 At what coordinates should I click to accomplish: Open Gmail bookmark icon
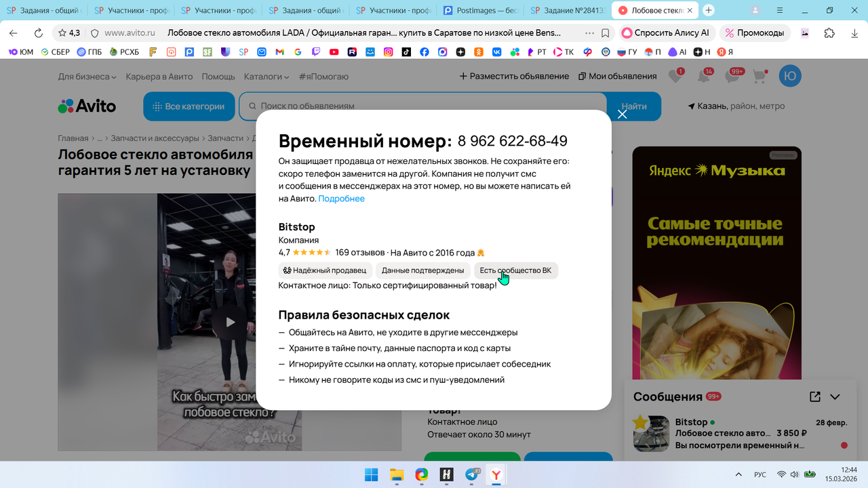(279, 51)
